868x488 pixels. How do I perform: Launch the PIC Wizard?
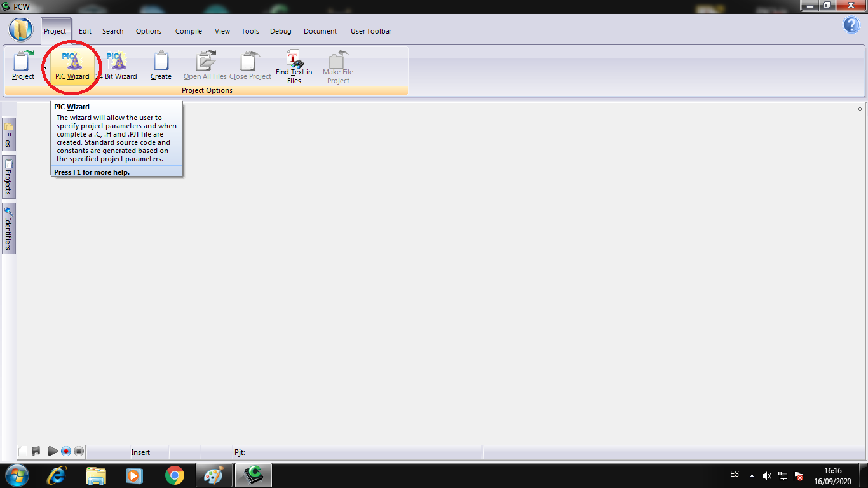[72, 66]
